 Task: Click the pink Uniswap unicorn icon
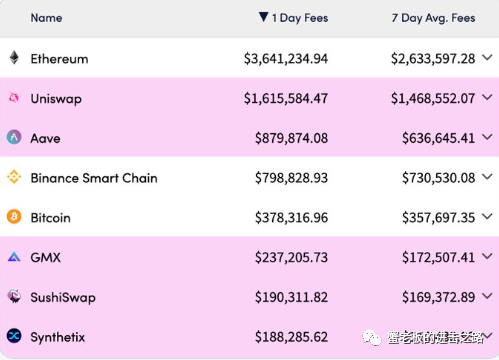(x=14, y=97)
